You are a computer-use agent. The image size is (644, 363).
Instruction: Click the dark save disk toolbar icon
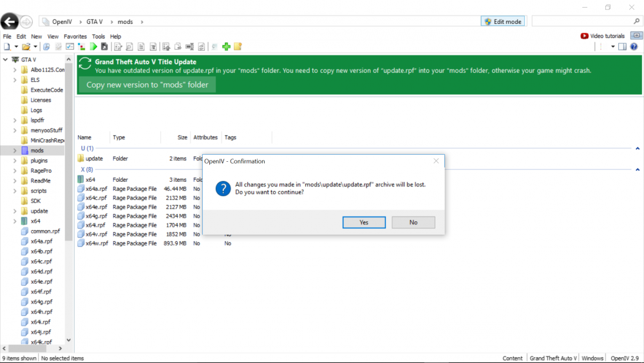click(104, 47)
